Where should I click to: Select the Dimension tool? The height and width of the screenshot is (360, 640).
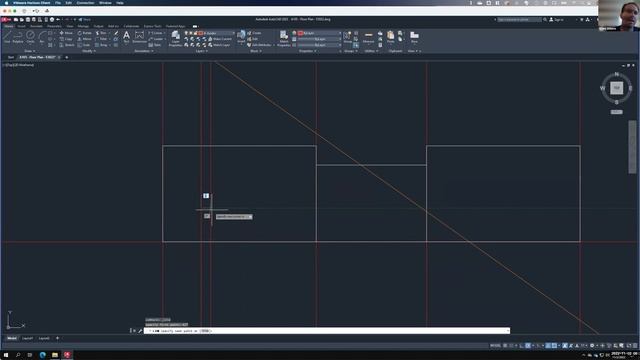click(139, 37)
